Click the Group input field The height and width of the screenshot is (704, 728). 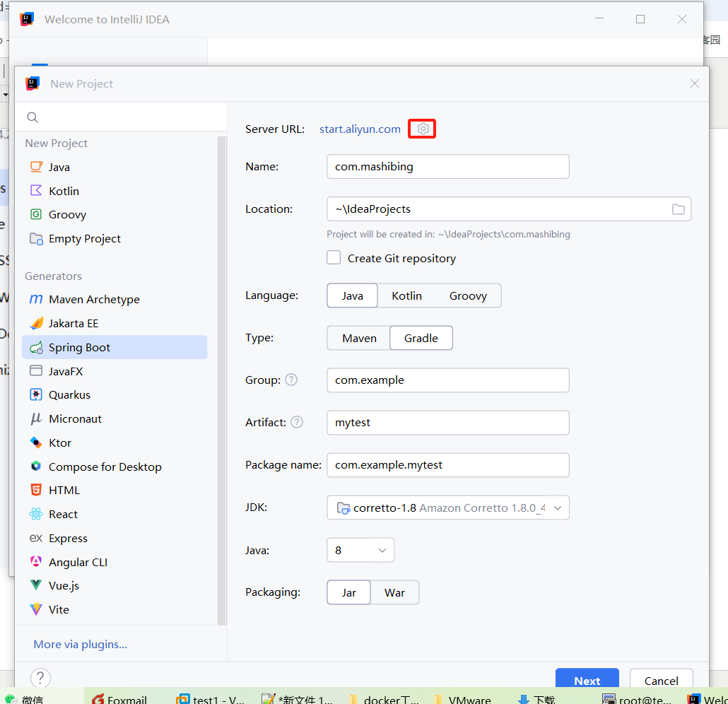point(447,380)
